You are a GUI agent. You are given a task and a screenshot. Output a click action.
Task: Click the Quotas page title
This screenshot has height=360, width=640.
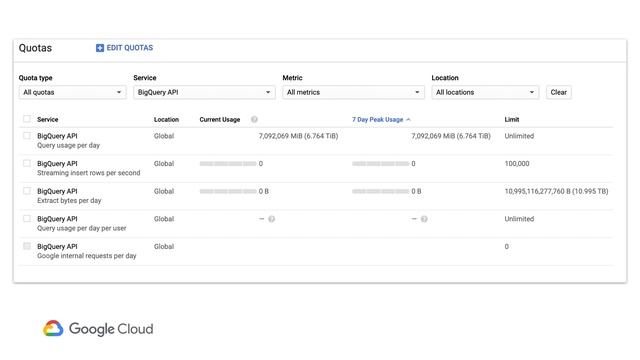pyautogui.click(x=35, y=48)
